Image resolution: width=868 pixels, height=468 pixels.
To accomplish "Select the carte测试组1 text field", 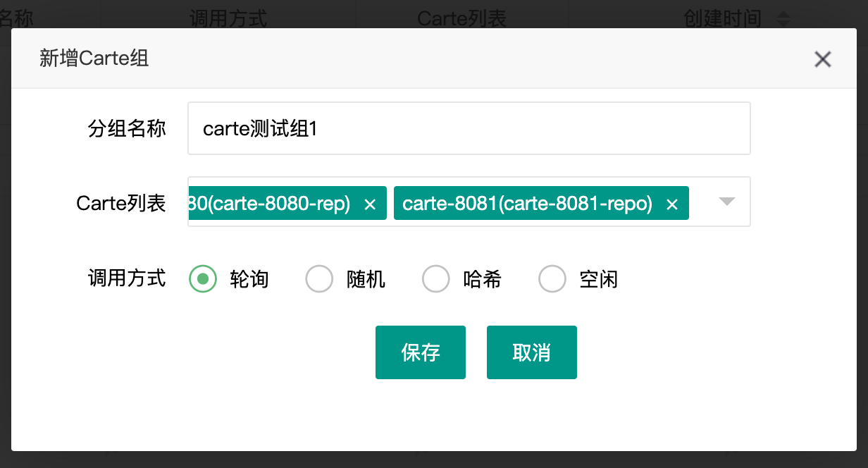I will [x=469, y=128].
